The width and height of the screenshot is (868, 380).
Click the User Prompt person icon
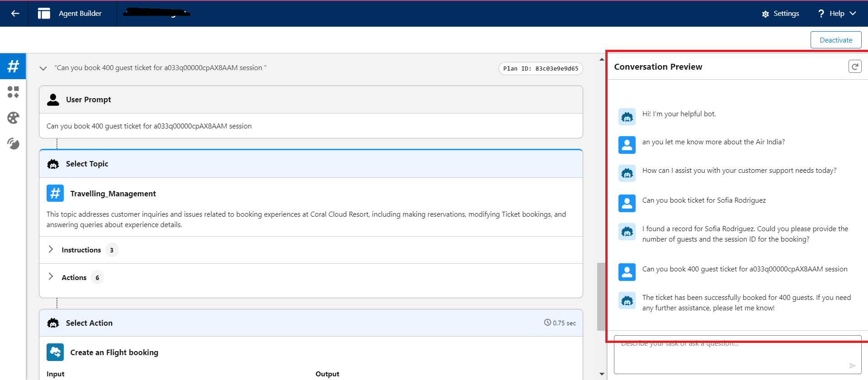pyautogui.click(x=53, y=100)
